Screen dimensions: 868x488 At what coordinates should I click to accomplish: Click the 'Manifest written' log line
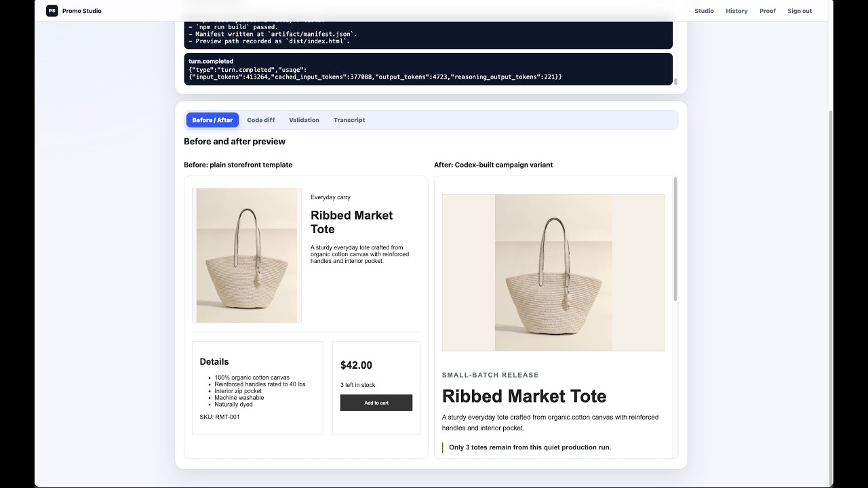(273, 34)
